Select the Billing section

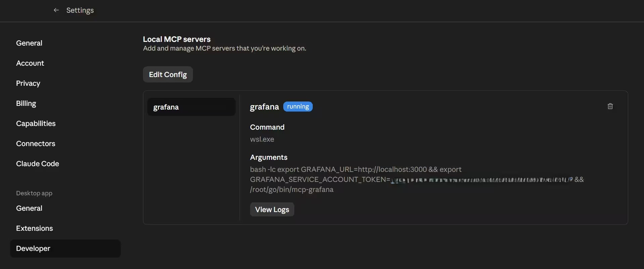(x=26, y=104)
